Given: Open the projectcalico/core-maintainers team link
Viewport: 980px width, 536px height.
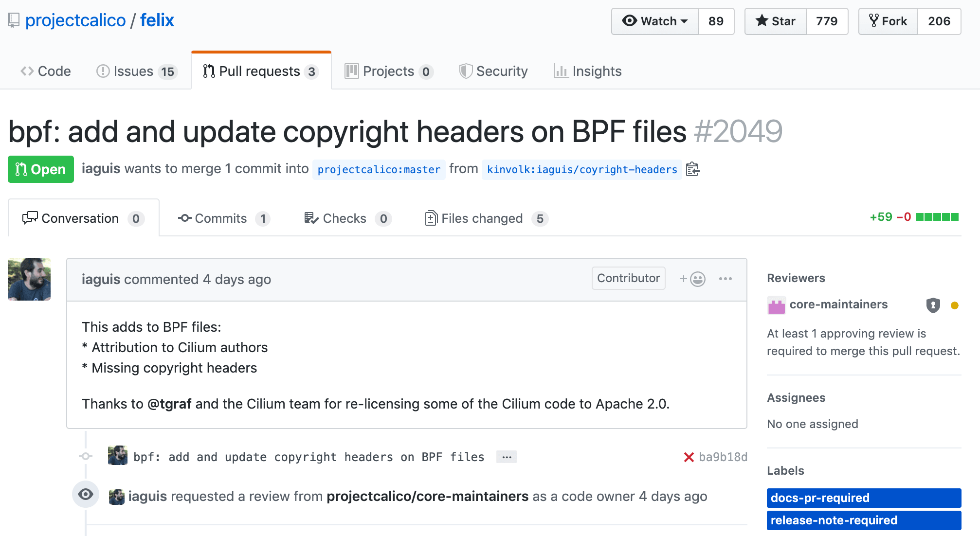Looking at the screenshot, I should [x=427, y=497].
